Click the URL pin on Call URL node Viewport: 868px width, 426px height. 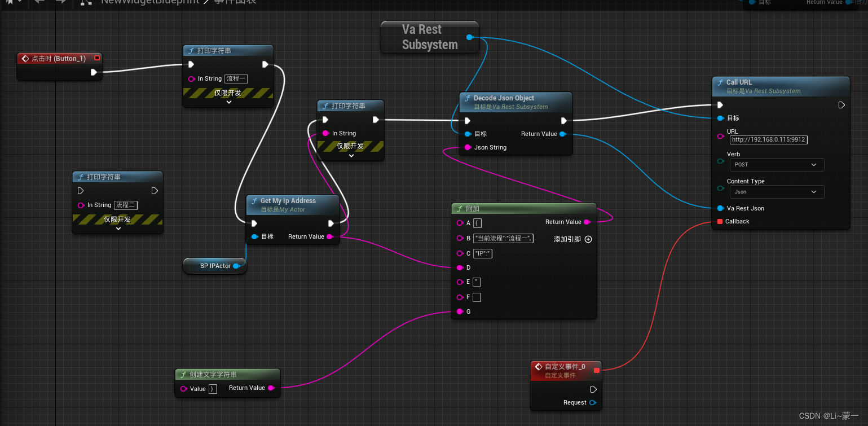720,136
